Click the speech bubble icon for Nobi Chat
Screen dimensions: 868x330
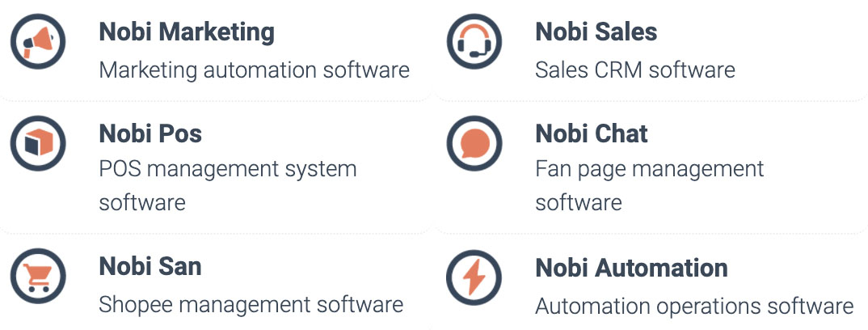click(474, 143)
